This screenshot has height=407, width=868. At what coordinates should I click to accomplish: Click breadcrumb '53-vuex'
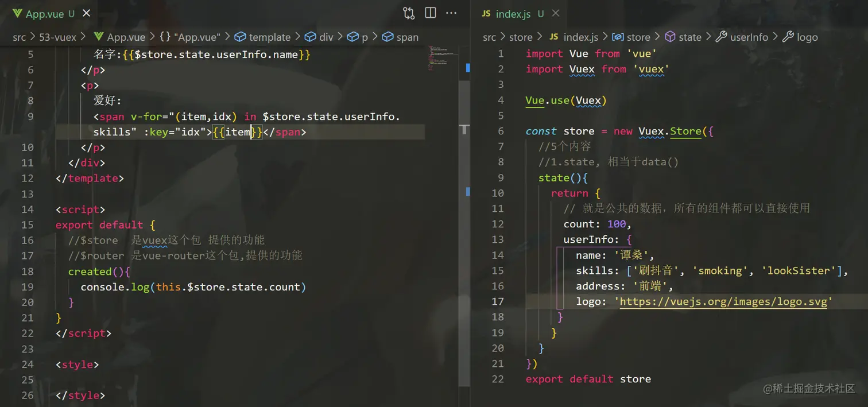point(57,37)
